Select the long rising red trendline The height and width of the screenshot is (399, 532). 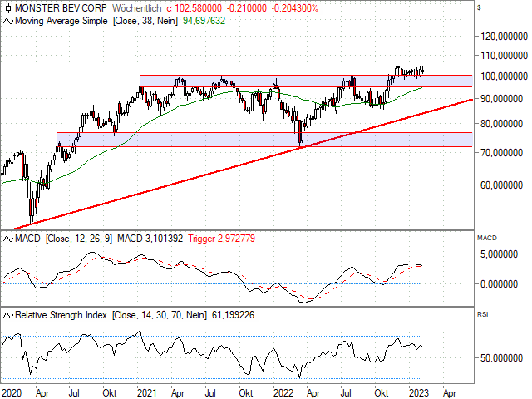coord(242,165)
